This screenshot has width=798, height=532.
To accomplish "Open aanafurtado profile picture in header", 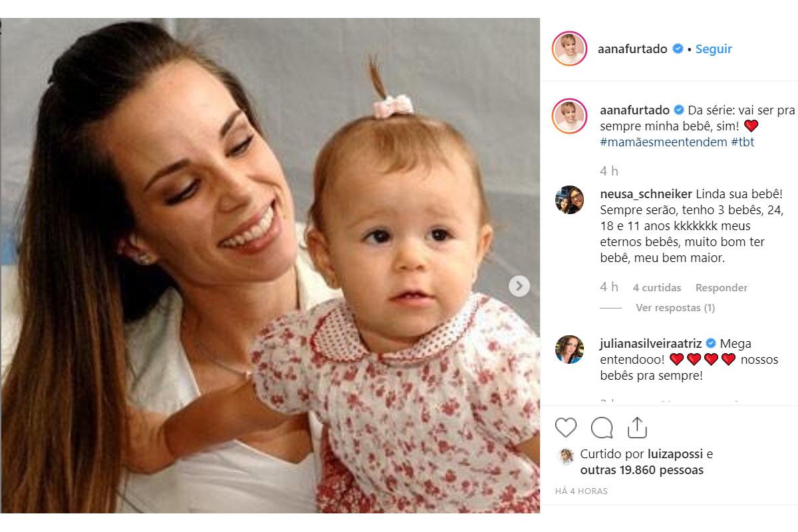I will click(569, 49).
